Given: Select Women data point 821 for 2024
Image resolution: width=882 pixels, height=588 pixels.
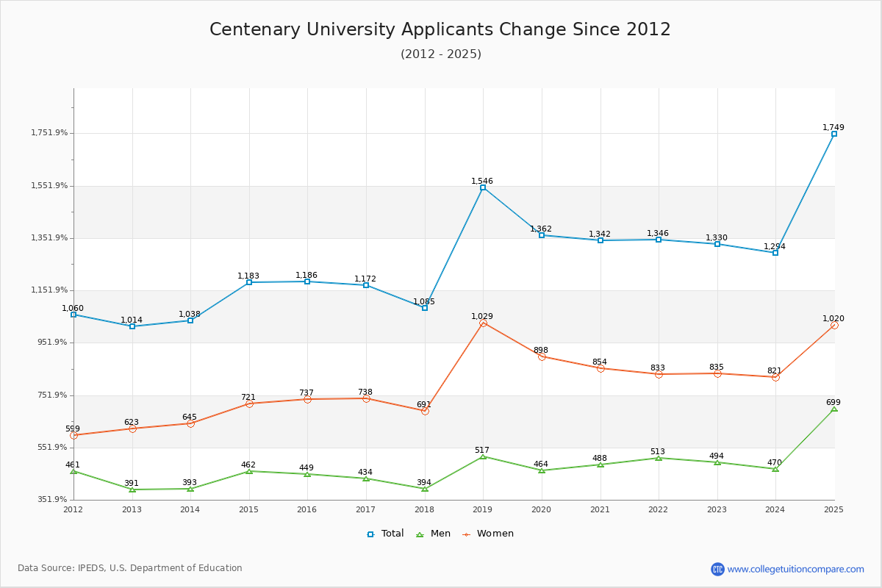Looking at the screenshot, I should tap(775, 377).
